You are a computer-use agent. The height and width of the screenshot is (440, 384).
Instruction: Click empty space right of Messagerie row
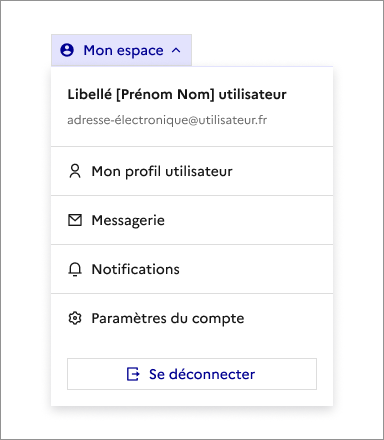click(248, 220)
